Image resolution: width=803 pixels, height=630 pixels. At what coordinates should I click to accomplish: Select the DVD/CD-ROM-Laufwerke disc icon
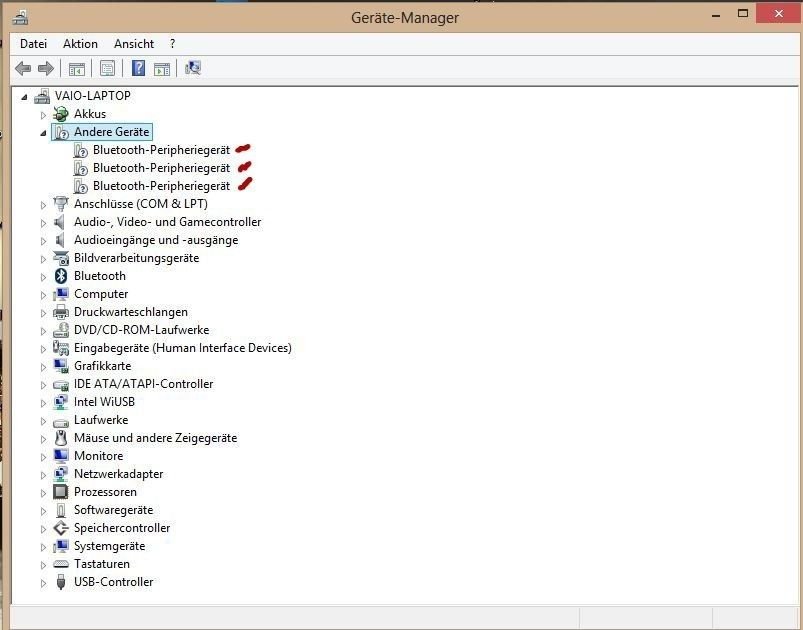[x=61, y=330]
